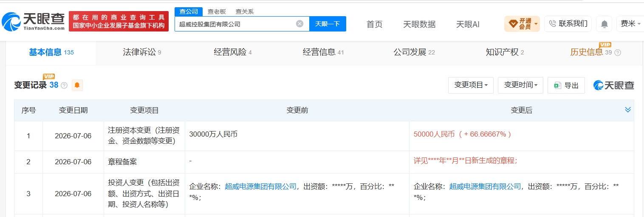644x217 pixels.
Task: Click the Tianyancha logo at top left
Action: (33, 21)
